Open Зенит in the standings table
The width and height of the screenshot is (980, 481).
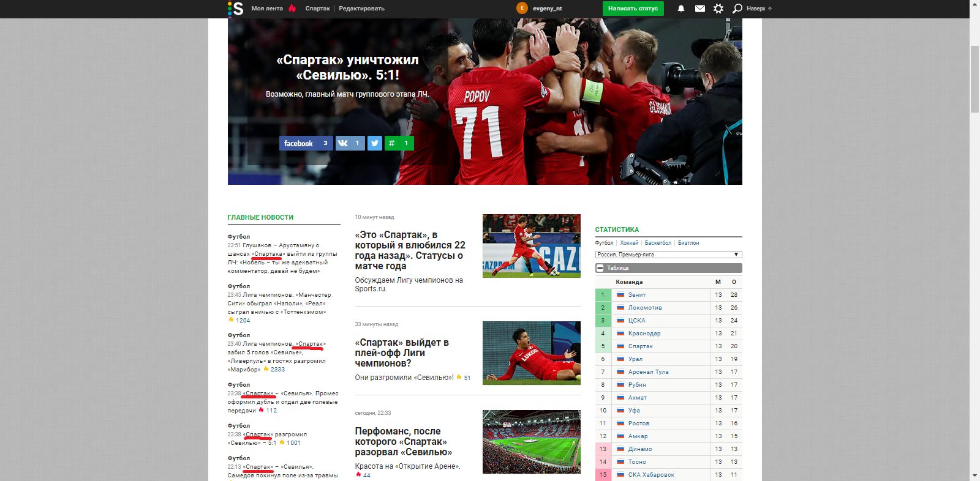point(637,295)
